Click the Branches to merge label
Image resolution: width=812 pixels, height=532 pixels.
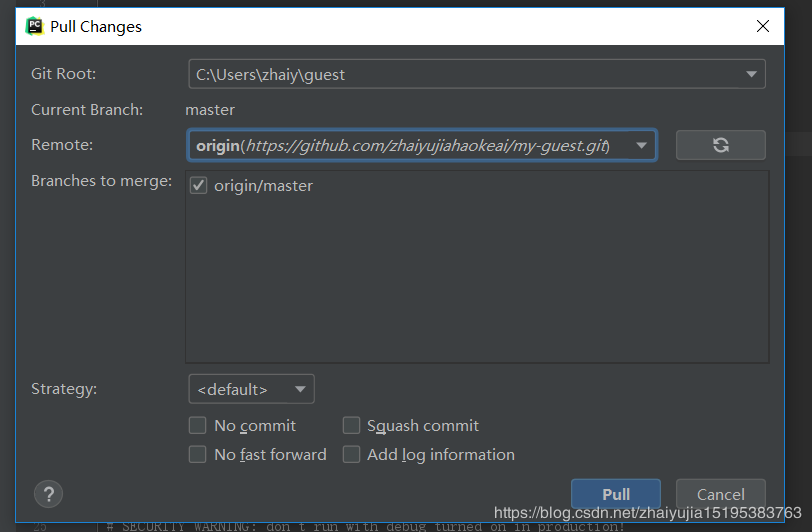pos(102,181)
